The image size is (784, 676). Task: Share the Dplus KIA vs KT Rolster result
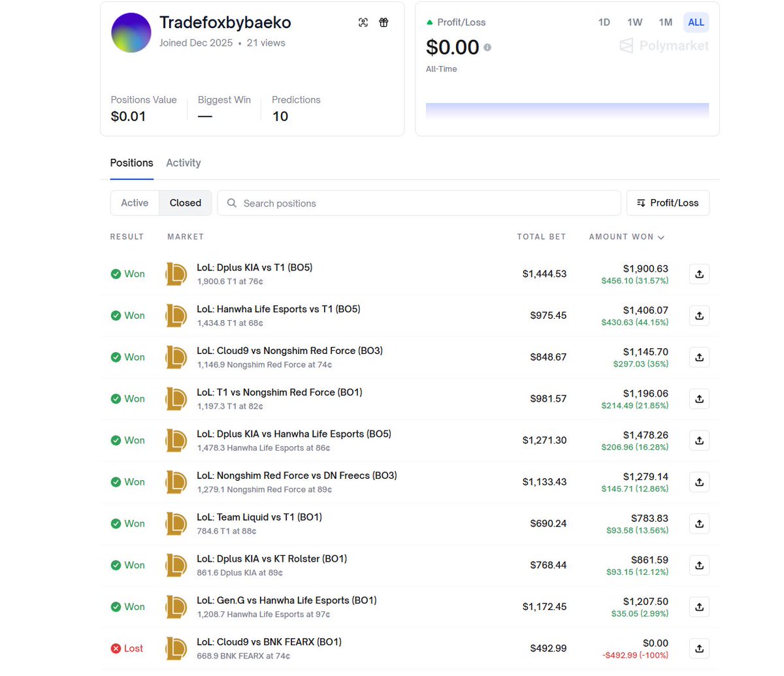(699, 565)
